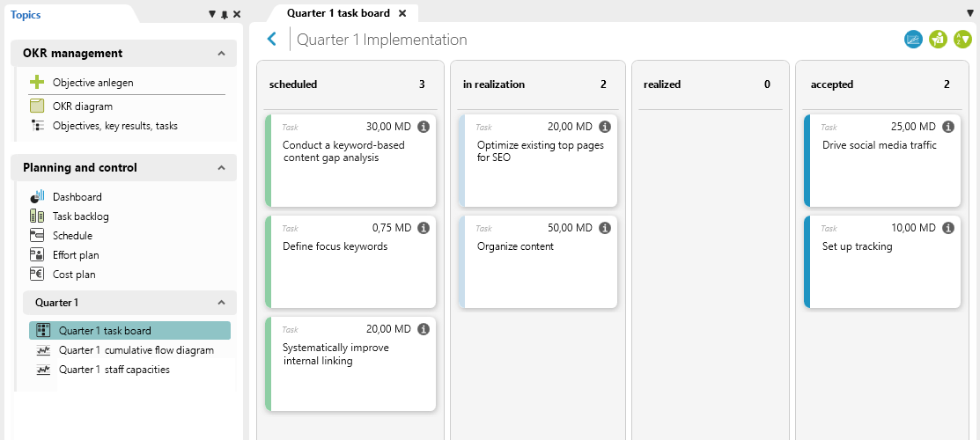The height and width of the screenshot is (440, 980).
Task: Click Quarter 1 staff capacities icon
Action: 43,370
